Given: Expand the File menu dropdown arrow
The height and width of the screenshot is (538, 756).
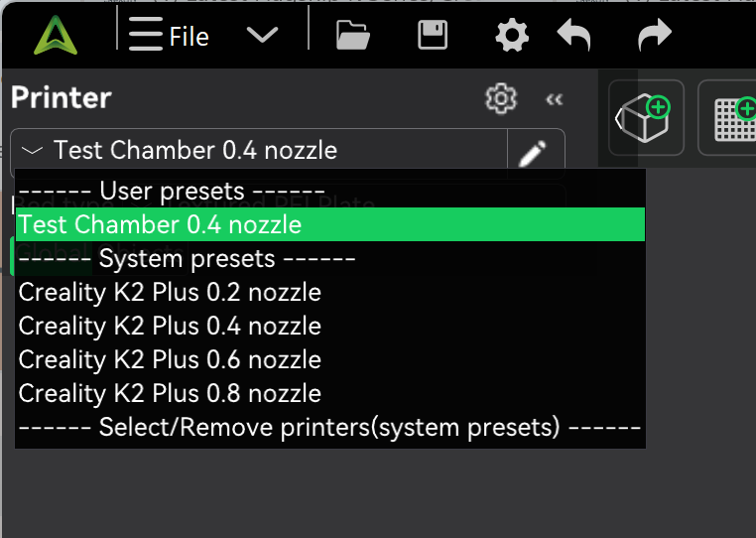Looking at the screenshot, I should 262,35.
